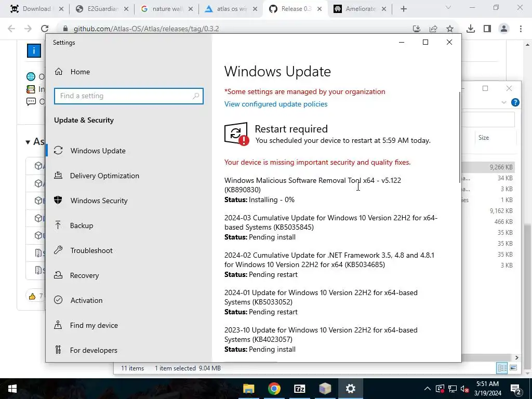Reload the GitHub page
The height and width of the screenshot is (399, 532).
[45, 29]
